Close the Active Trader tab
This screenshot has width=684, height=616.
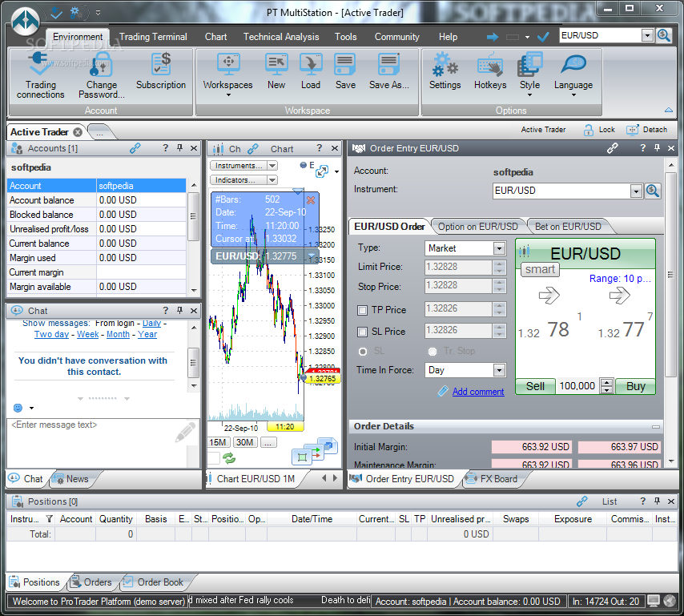[x=78, y=132]
